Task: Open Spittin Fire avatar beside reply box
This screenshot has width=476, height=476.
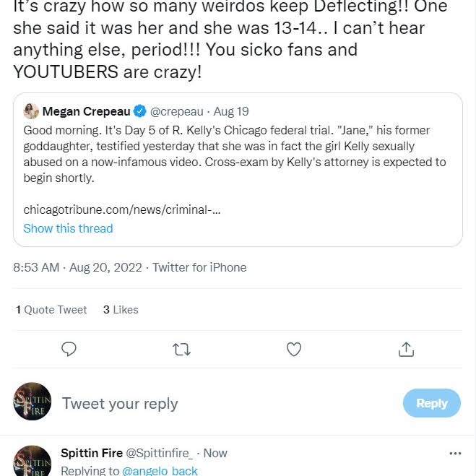Action: point(33,402)
